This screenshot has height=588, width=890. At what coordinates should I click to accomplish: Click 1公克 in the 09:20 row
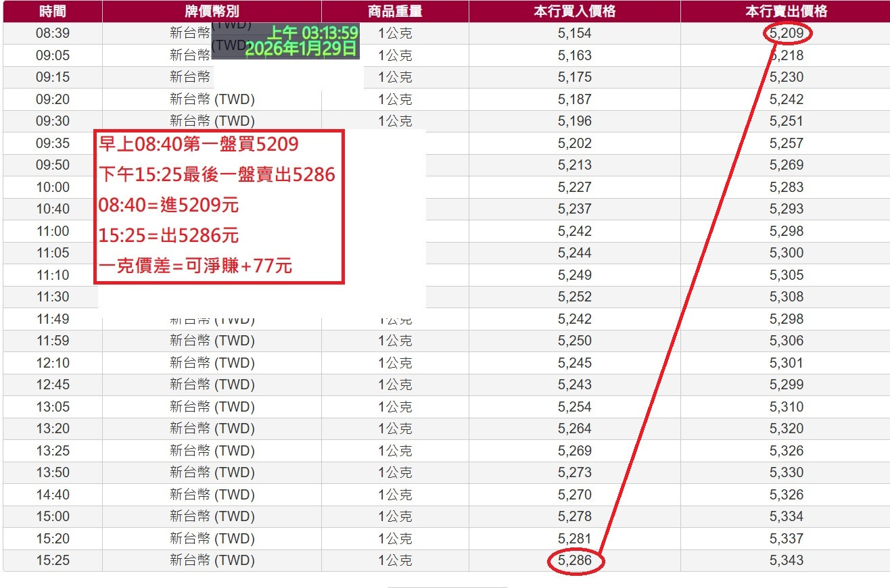pos(395,99)
